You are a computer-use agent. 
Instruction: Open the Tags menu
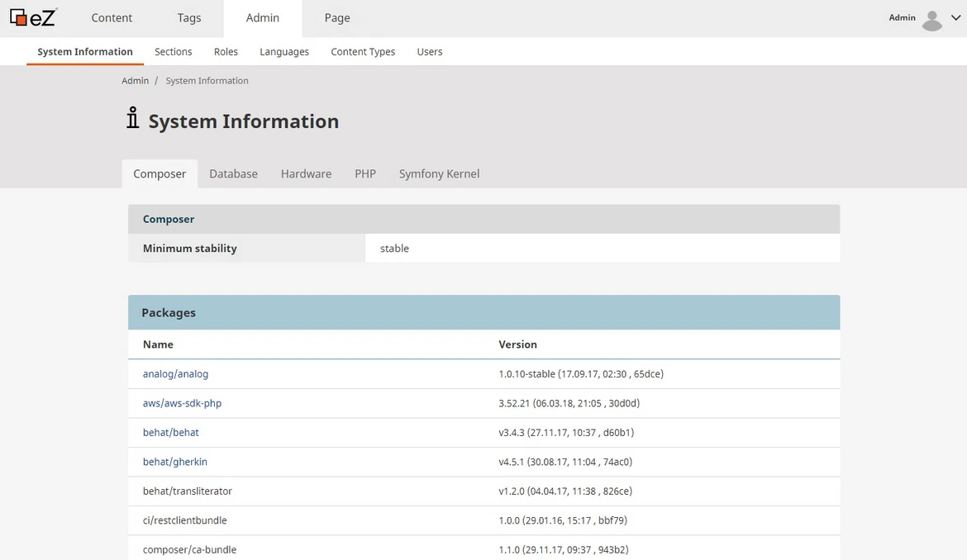click(188, 17)
